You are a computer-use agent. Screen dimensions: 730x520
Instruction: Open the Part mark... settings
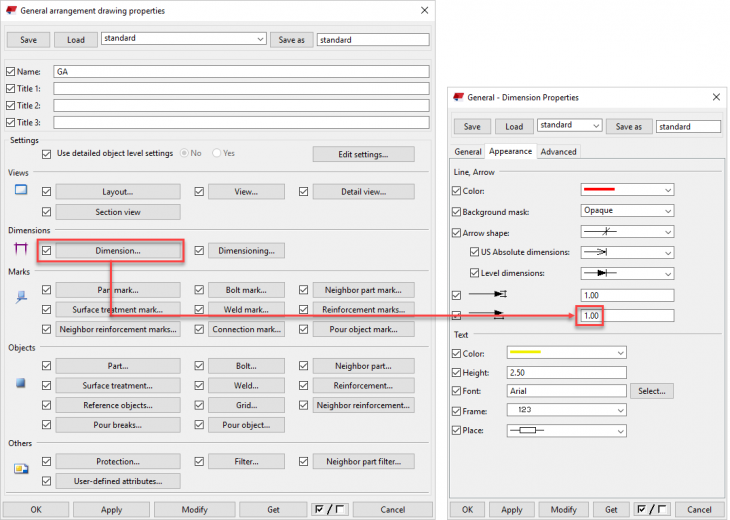pyautogui.click(x=118, y=290)
